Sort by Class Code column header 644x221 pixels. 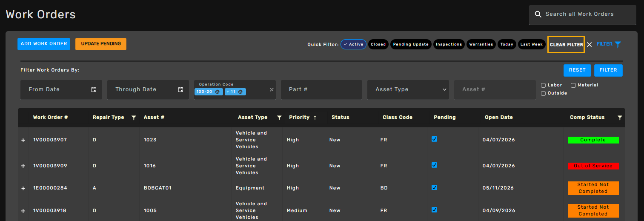pyautogui.click(x=398, y=118)
